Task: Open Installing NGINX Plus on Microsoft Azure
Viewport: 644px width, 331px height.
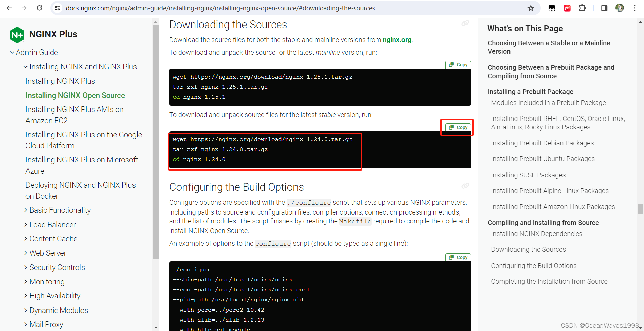Action: click(x=82, y=165)
